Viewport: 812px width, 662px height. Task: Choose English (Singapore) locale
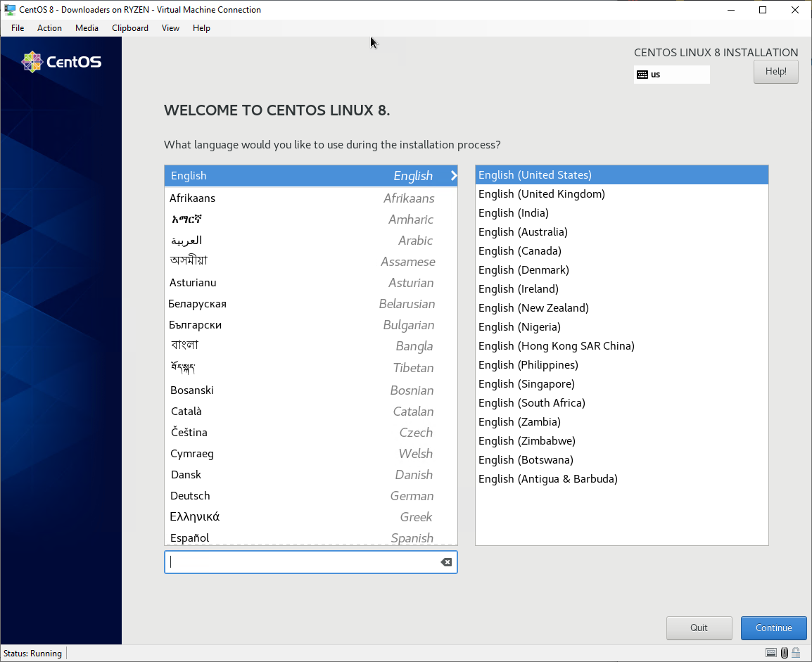click(x=621, y=384)
